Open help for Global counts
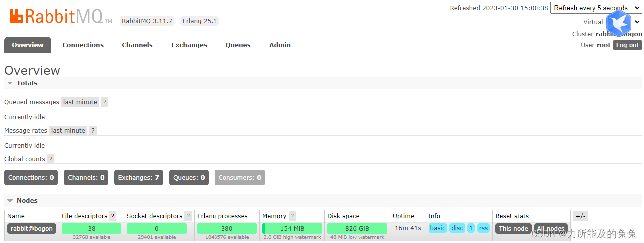Viewport: 644px width, 243px height. [51, 159]
